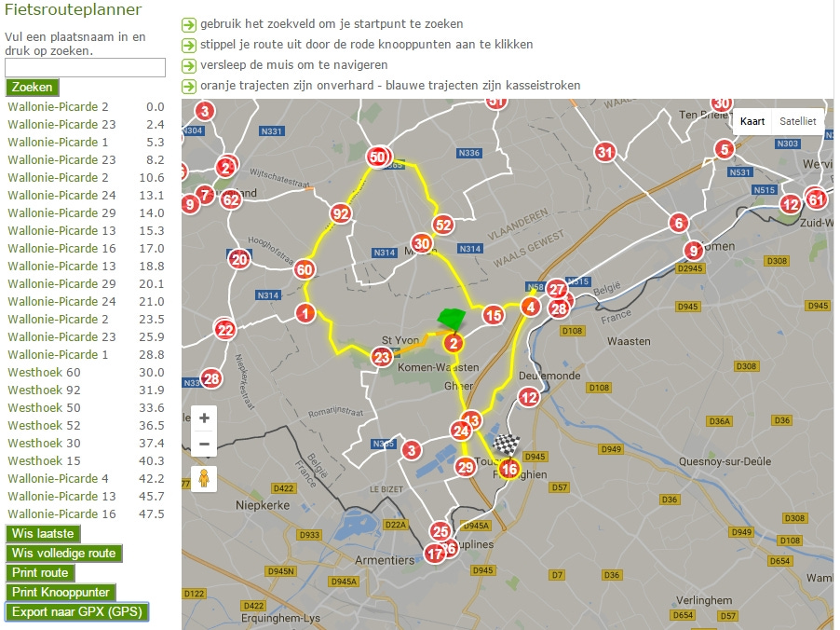Screen dimensions: 840x630
Task: Select node 4 on the map
Action: (x=531, y=308)
